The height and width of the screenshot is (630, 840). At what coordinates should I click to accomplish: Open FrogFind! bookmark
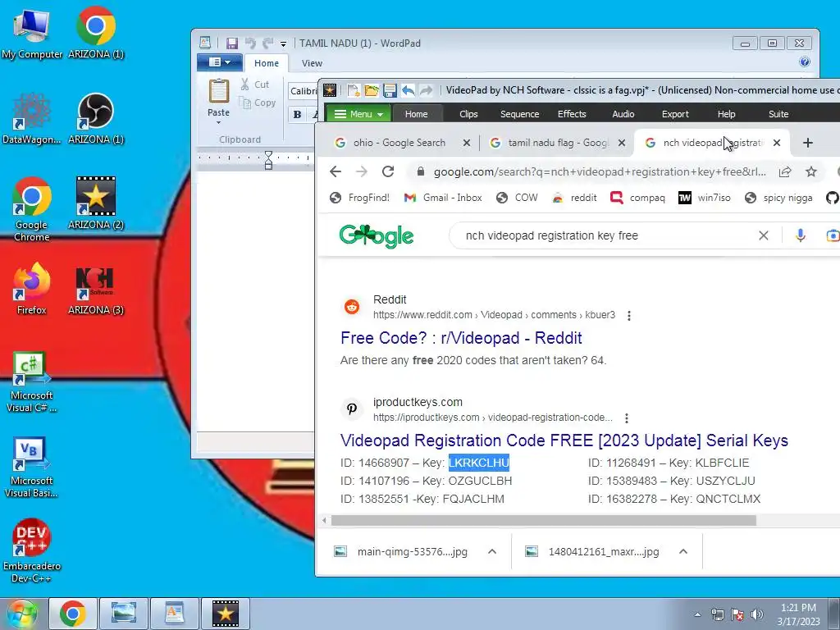click(x=359, y=198)
